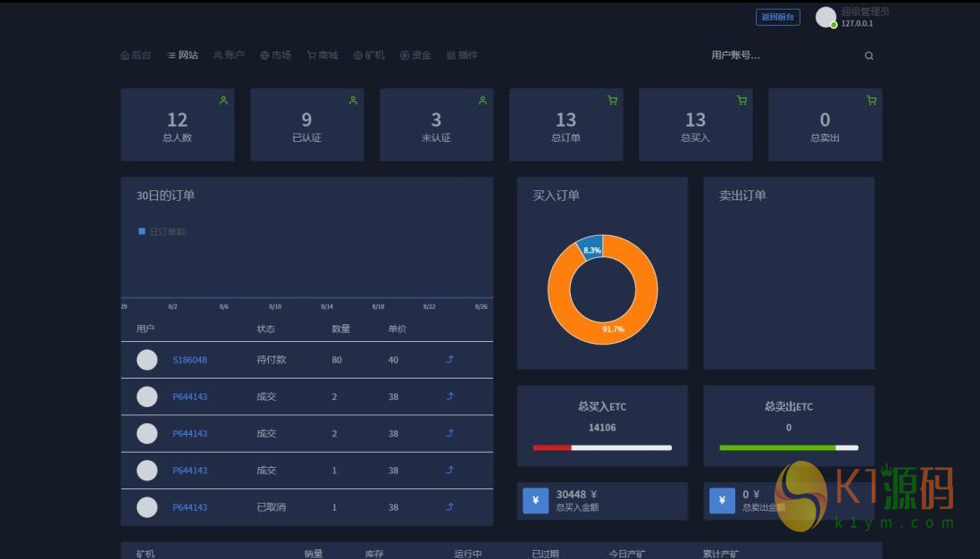Open the 3 未认证 stat card
Image resolution: width=980 pixels, height=559 pixels.
pos(436,125)
